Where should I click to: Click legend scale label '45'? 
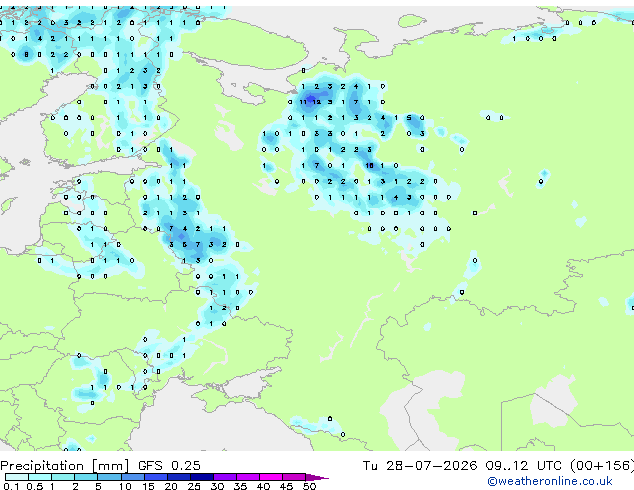click(286, 486)
